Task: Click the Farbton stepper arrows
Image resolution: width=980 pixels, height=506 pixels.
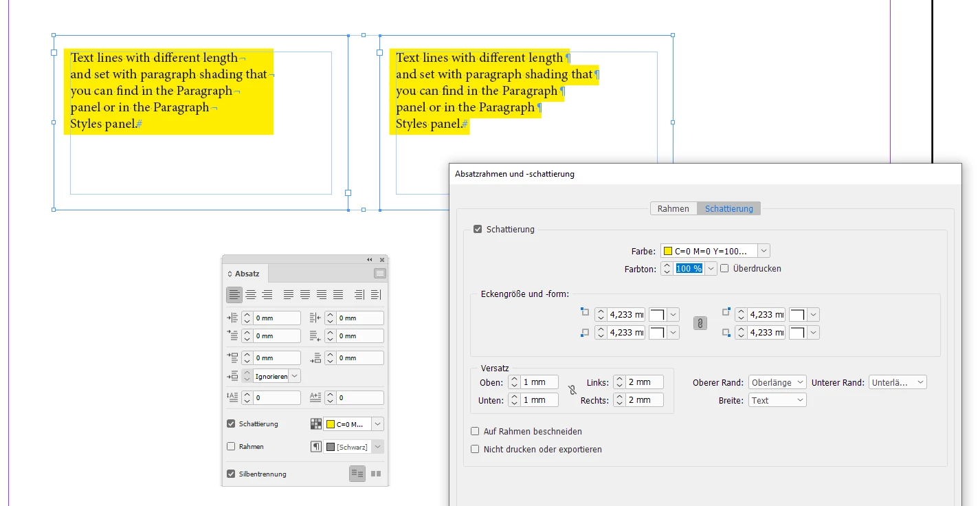Action: click(x=667, y=269)
